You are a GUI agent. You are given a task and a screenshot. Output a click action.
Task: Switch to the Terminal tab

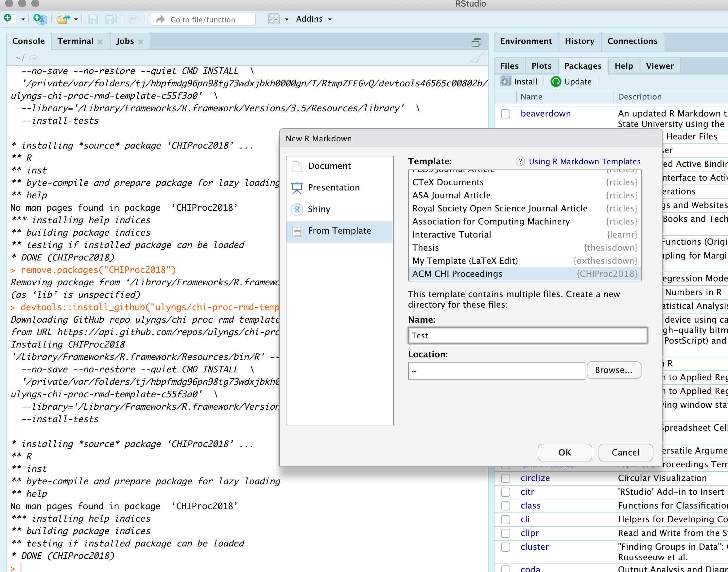coord(75,41)
